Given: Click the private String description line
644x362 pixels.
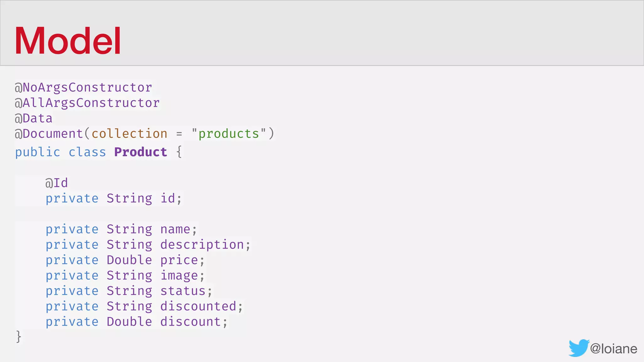Looking at the screenshot, I should (x=148, y=245).
